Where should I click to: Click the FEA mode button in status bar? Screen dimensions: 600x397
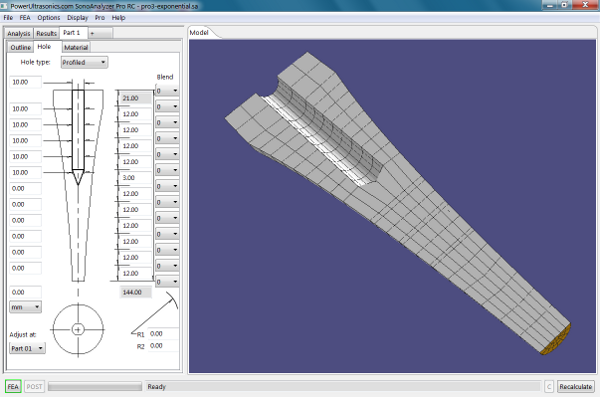(13, 386)
